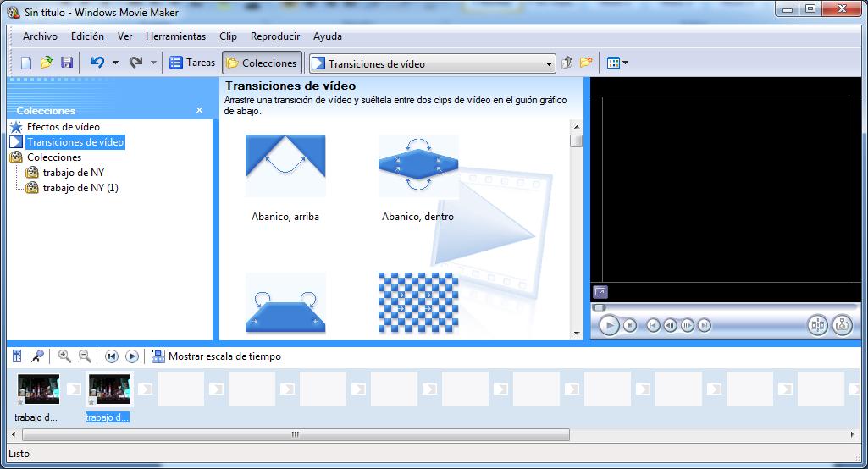
Task: Open the views dropdown in toolbar
Action: point(617,63)
